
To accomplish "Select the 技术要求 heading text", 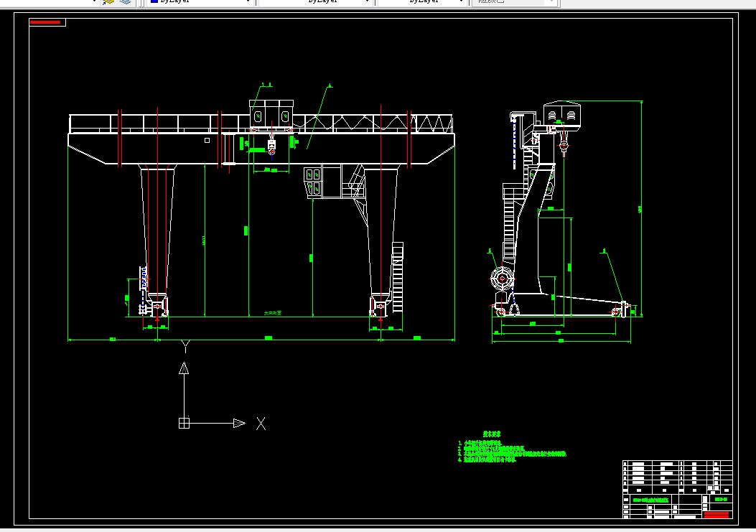I will pos(492,434).
